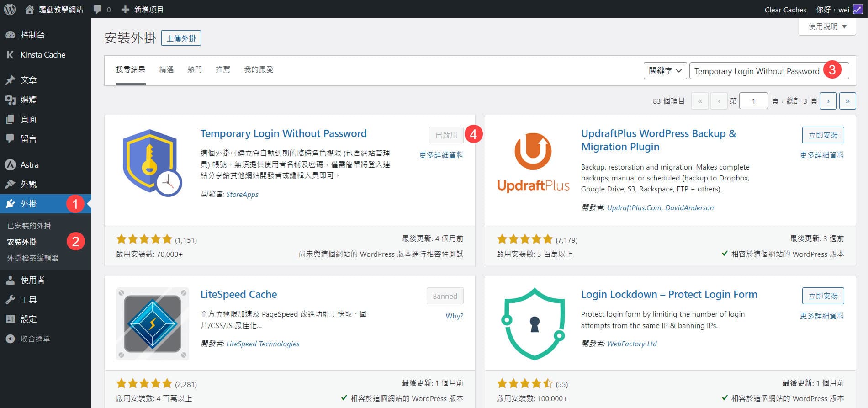Click 更多詳細資料 for UpdraftPlus
The width and height of the screenshot is (868, 408).
[x=822, y=155]
